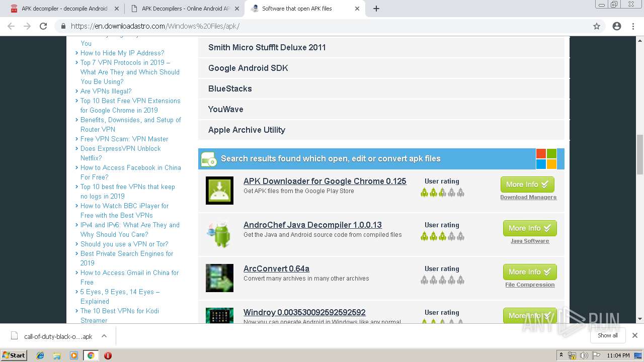Click the taskbar clock showing 11:04 PM

pos(618,355)
